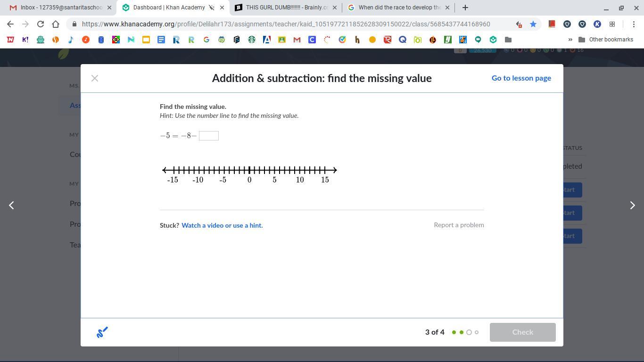Click Watch a video or use a hint
Image resolution: width=644 pixels, height=362 pixels.
click(x=222, y=225)
